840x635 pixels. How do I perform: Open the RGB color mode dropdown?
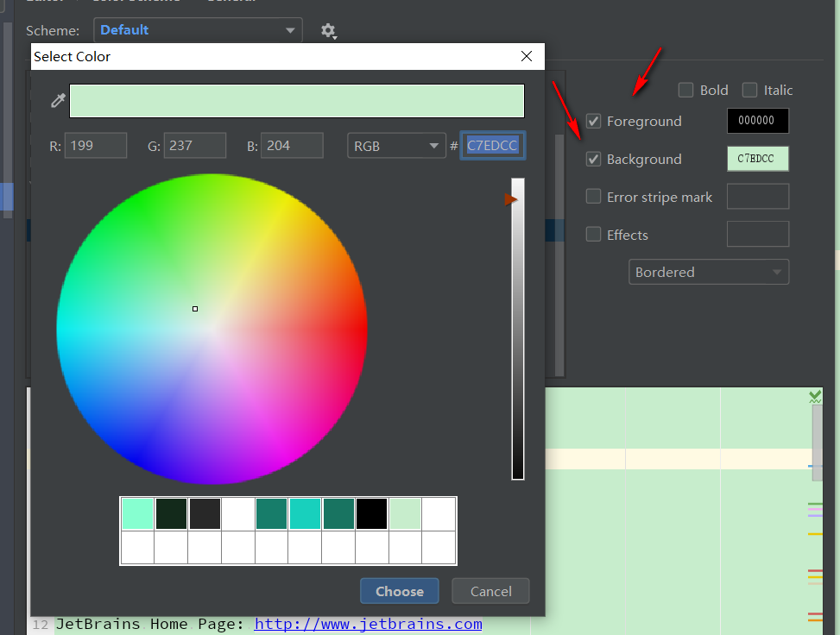click(x=396, y=146)
